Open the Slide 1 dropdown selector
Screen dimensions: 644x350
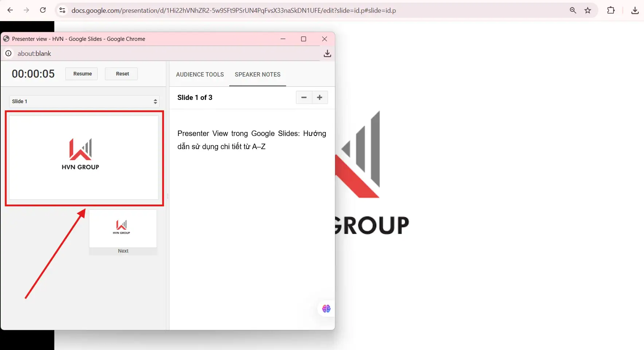point(84,101)
